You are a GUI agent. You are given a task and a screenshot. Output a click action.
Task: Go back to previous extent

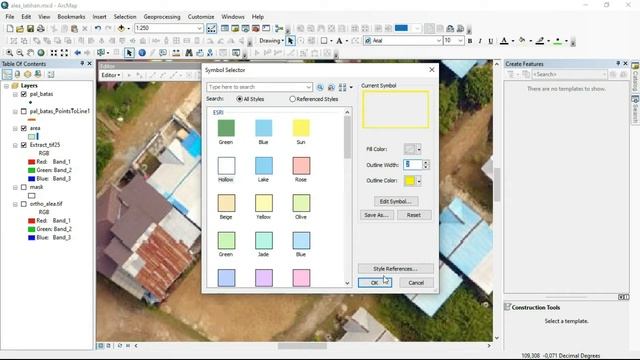tap(78, 53)
